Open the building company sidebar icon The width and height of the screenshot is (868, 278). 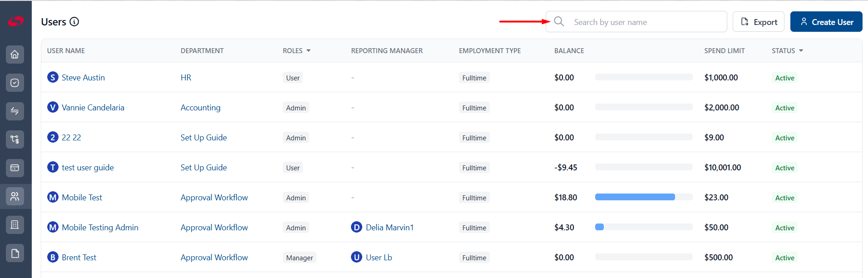click(x=15, y=225)
